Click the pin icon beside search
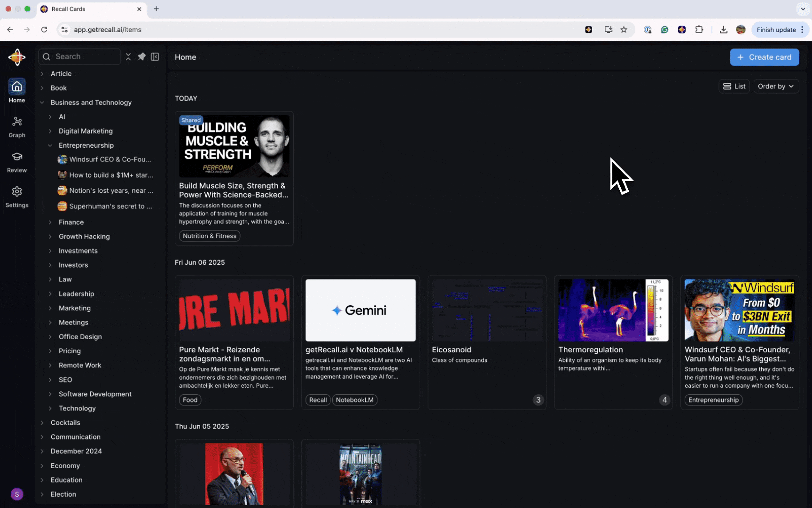Screen dimensions: 812x508 (141, 57)
